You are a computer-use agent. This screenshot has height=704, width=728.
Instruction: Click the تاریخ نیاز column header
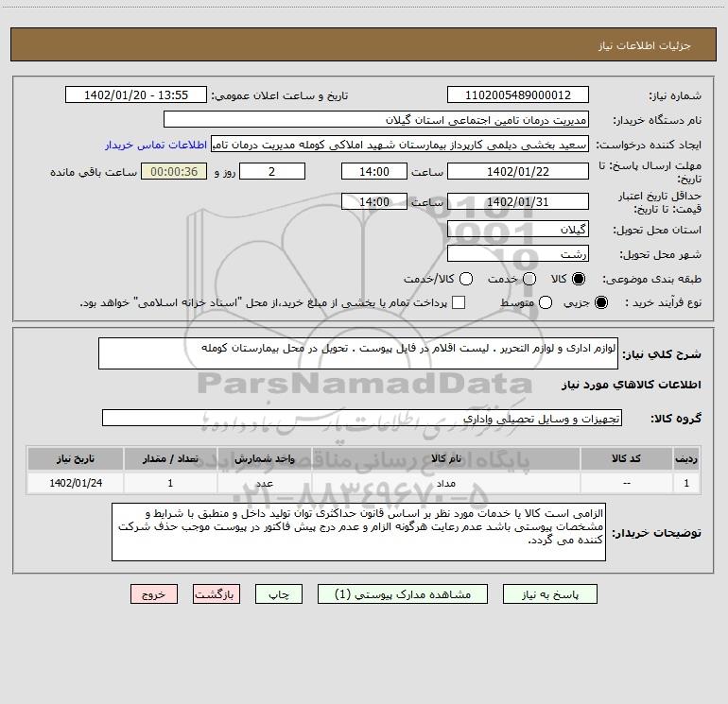pyautogui.click(x=76, y=458)
